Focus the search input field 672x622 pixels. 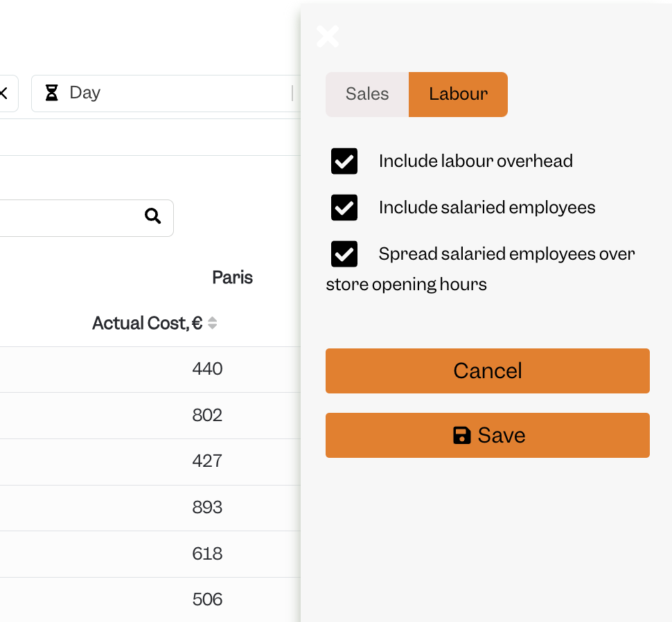tap(86, 218)
